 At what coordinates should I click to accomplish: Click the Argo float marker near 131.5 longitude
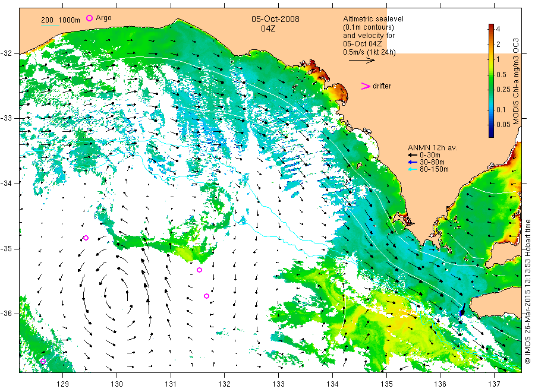[200, 270]
